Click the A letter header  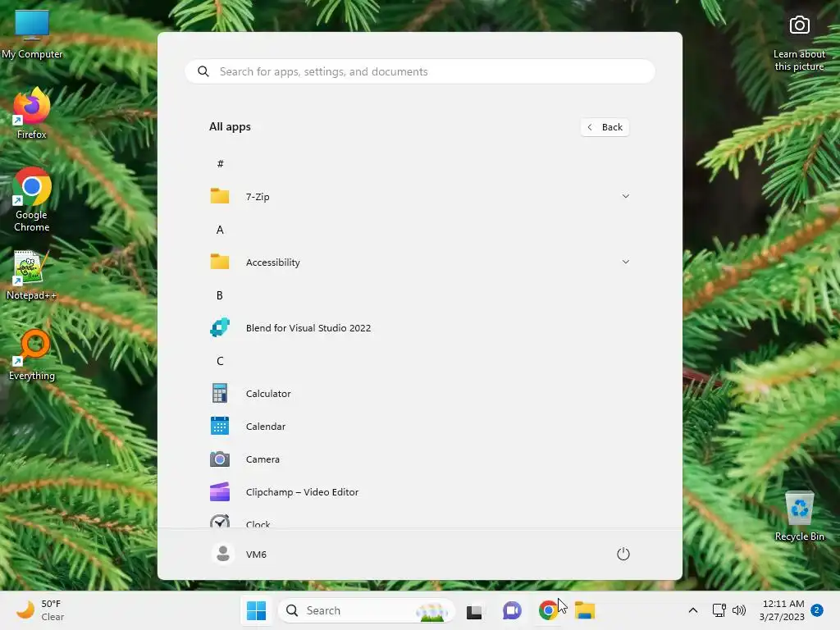(x=220, y=230)
